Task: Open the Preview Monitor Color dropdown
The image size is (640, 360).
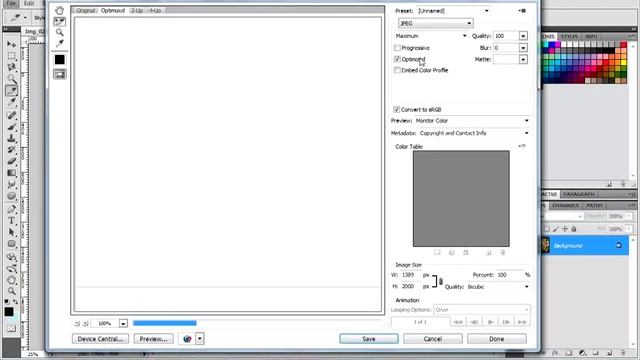Action: coord(472,121)
